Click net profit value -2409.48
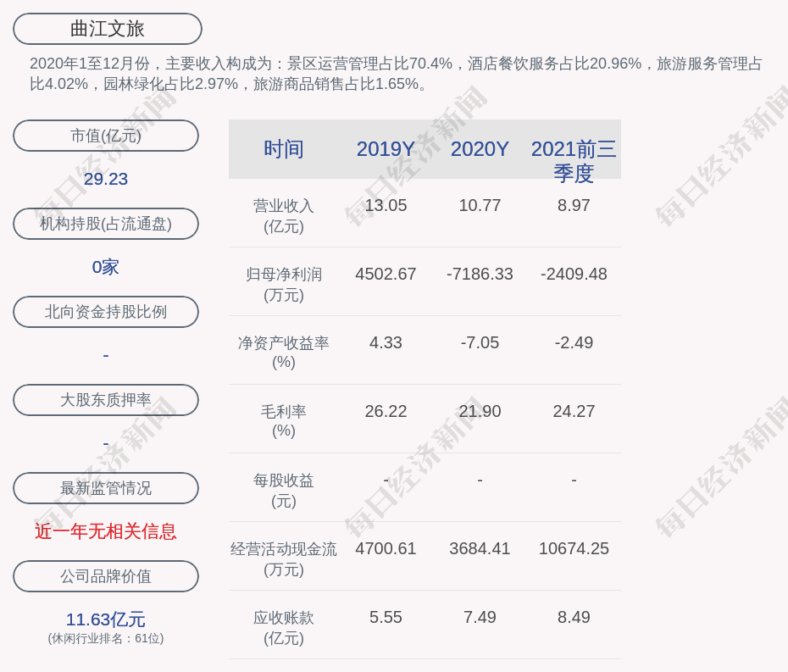Viewport: 788px width, 672px height. coord(574,274)
